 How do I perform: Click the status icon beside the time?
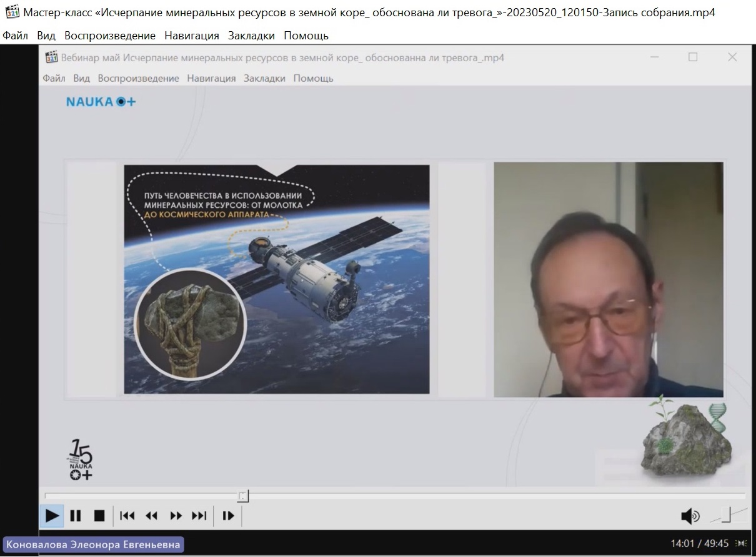click(x=741, y=543)
